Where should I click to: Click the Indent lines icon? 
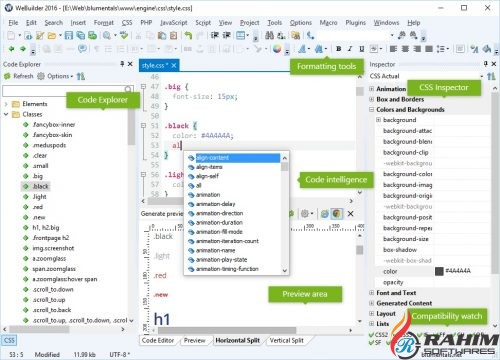tap(215, 35)
